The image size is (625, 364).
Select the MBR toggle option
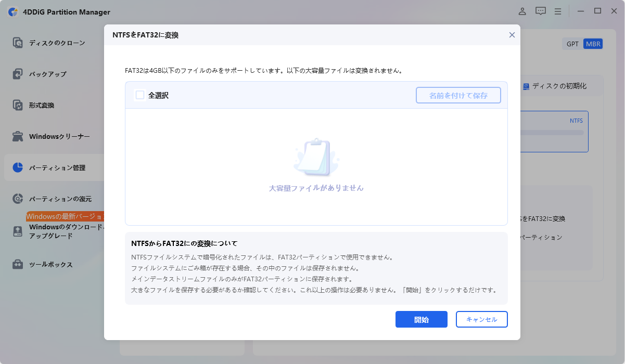593,44
